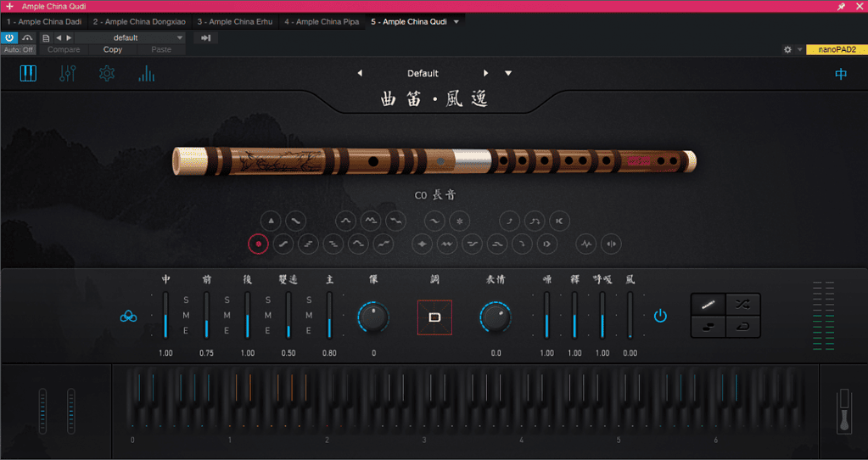Toggle the blue power button near the faders
This screenshot has width=868, height=460.
[x=660, y=316]
